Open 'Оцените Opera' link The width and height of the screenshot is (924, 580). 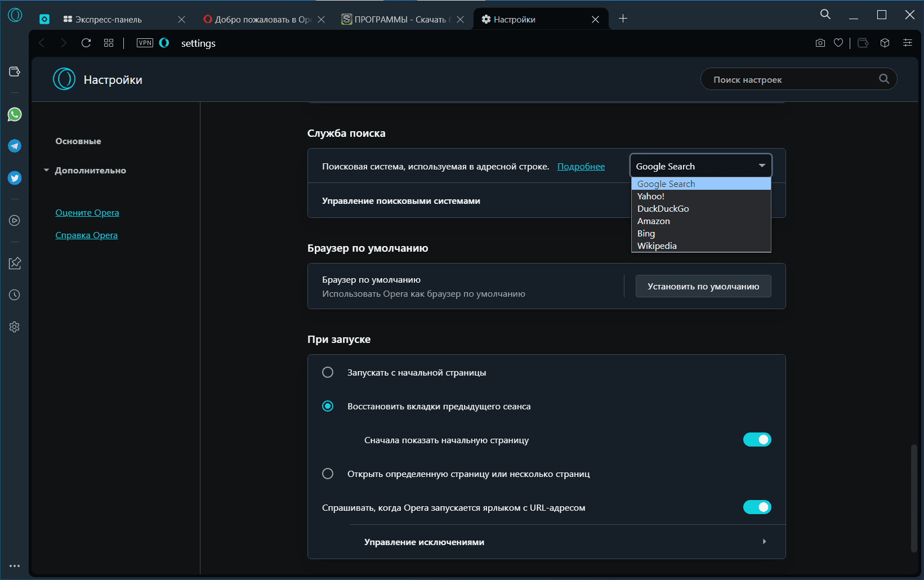[x=87, y=213]
